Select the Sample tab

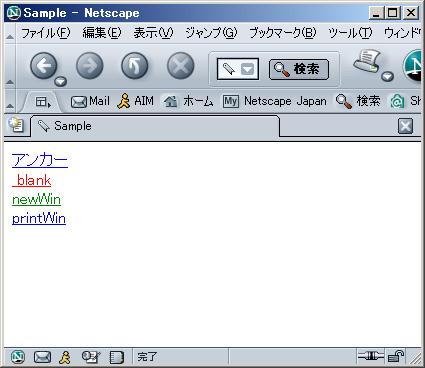155,126
